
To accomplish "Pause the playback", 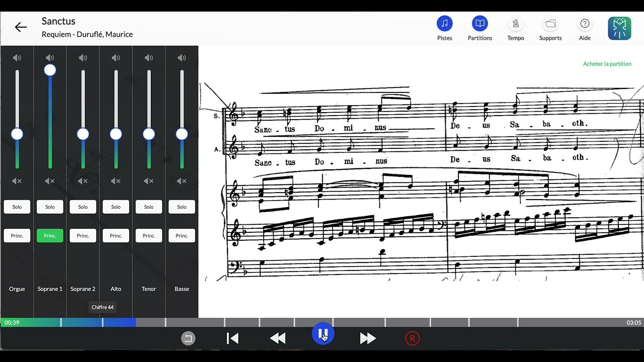I will point(323,334).
